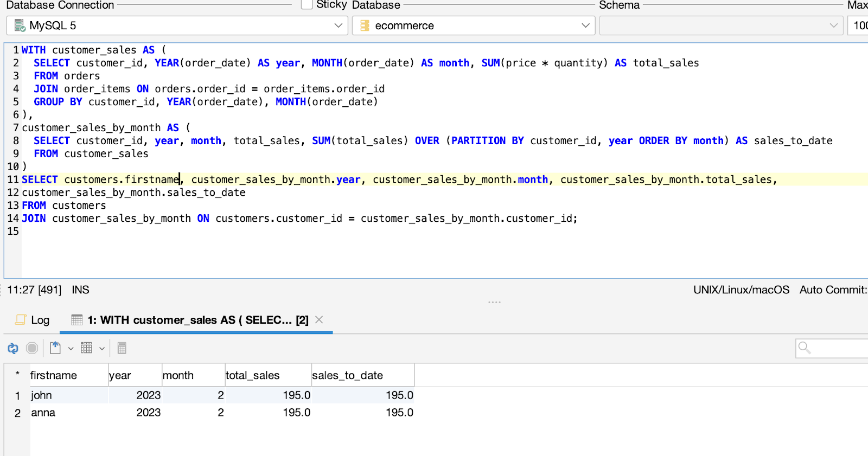Click the sales_to_date column header
Image resolution: width=868 pixels, height=456 pixels.
coord(363,375)
